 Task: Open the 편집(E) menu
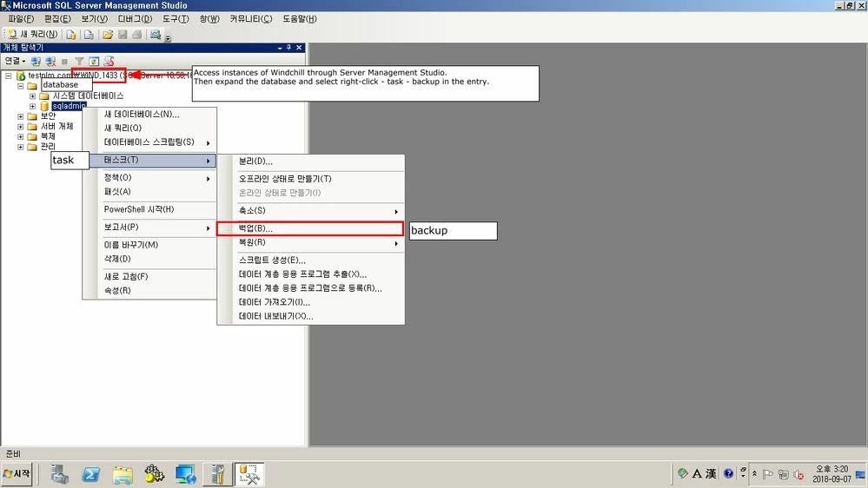57,19
